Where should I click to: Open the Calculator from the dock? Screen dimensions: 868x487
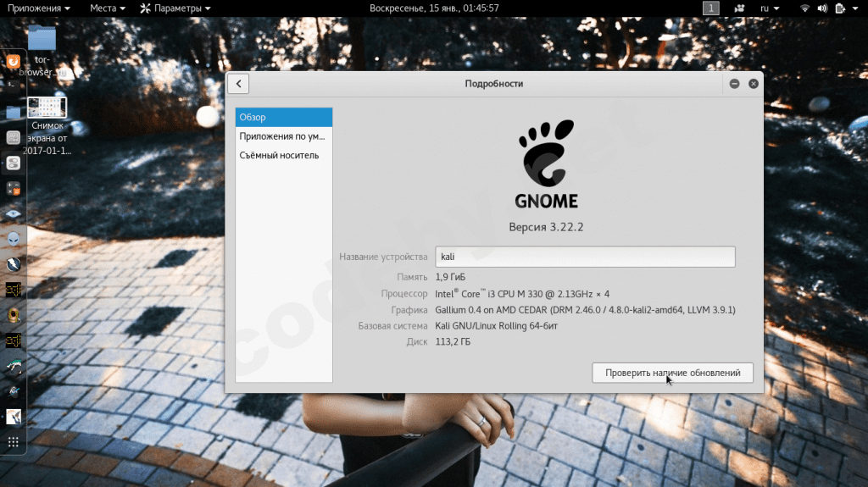click(14, 189)
